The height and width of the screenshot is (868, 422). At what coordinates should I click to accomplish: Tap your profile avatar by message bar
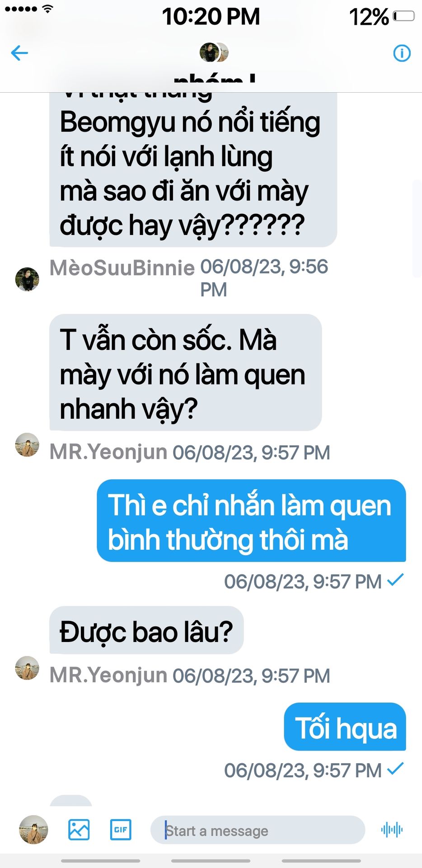click(x=33, y=830)
